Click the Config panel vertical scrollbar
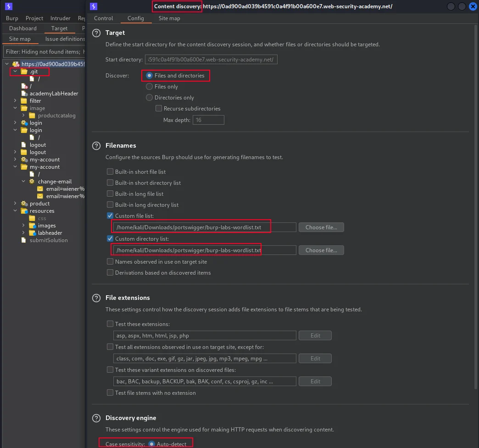Image resolution: width=479 pixels, height=448 pixels. pyautogui.click(x=476, y=208)
